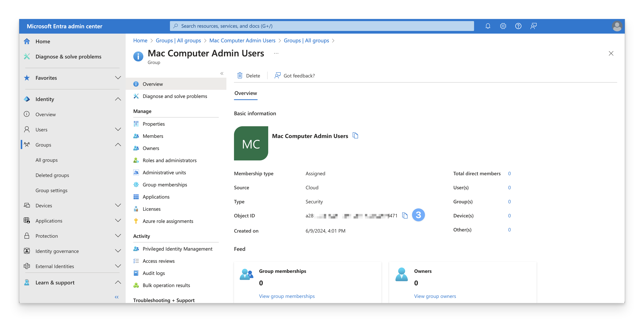Collapse the group resource menu

pyautogui.click(x=222, y=73)
